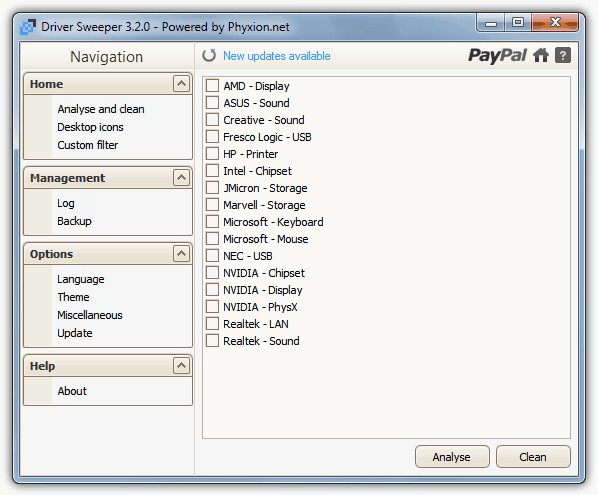The width and height of the screenshot is (598, 495).
Task: Enable NVIDIA - Display checkbox
Action: tap(212, 289)
